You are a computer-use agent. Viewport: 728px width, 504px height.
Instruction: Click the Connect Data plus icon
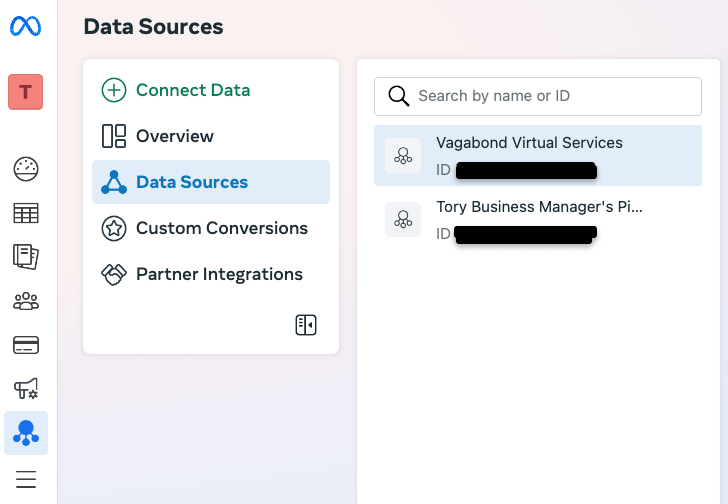[114, 90]
